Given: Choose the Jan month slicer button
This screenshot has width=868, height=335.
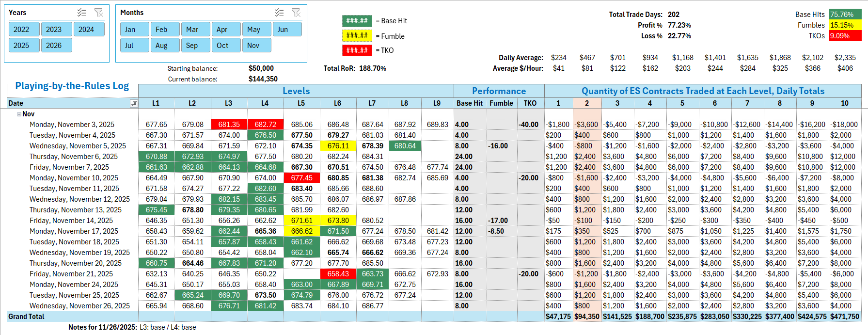Looking at the screenshot, I should [130, 30].
